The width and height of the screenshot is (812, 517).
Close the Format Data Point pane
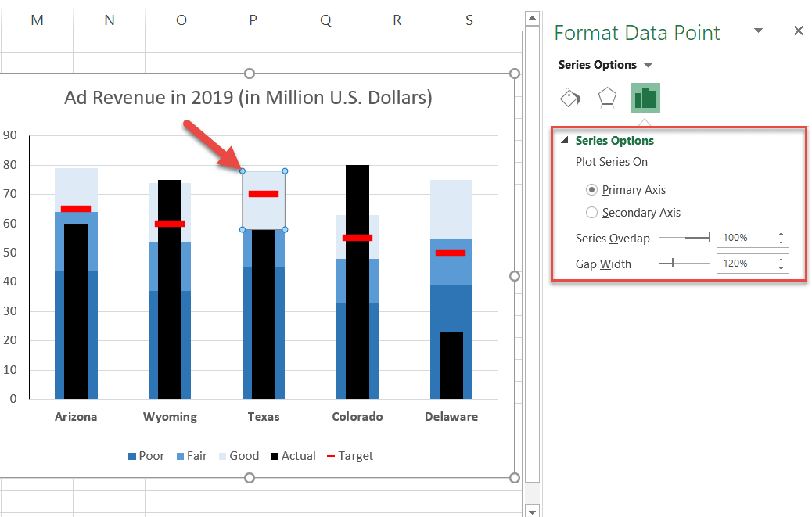(x=798, y=31)
